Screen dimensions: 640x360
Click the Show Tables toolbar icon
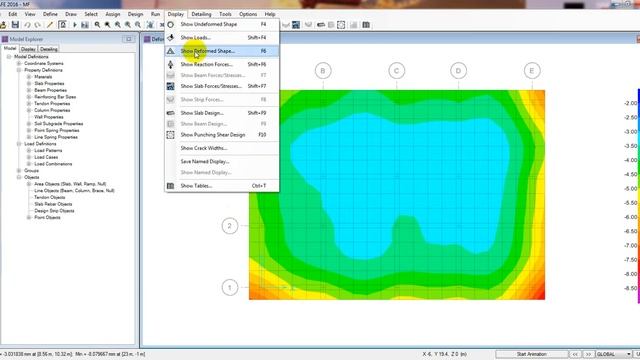pos(366,25)
